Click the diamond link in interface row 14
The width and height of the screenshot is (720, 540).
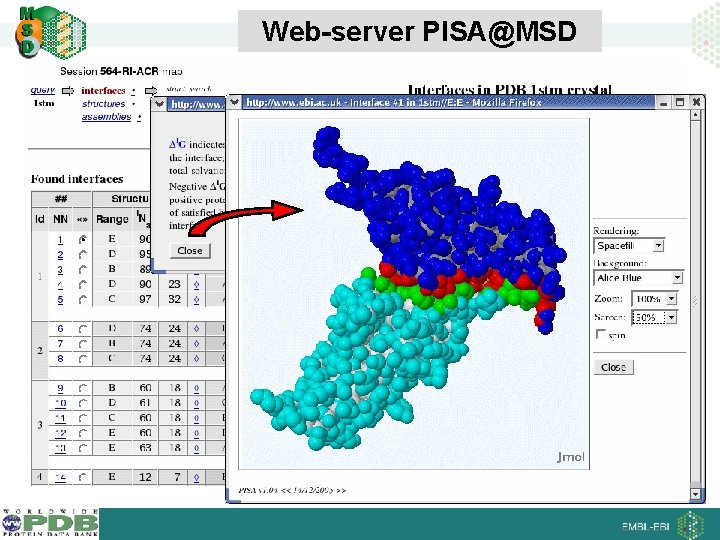[196, 478]
